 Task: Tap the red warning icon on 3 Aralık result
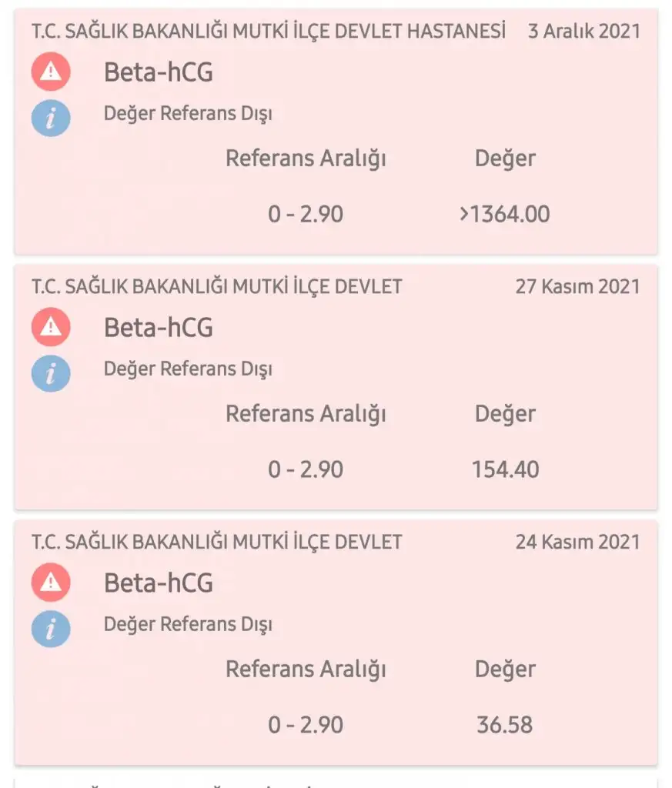tap(51, 72)
